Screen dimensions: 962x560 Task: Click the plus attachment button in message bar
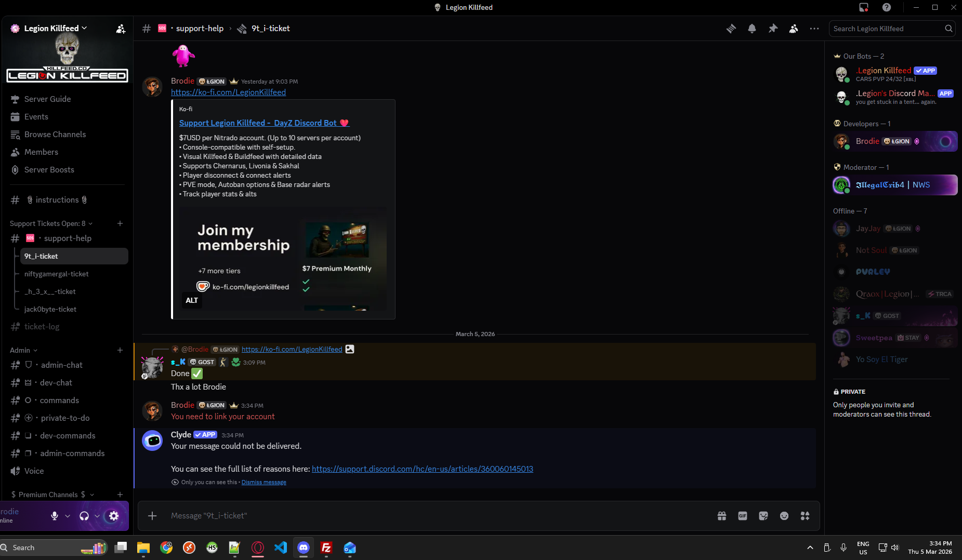pyautogui.click(x=152, y=516)
